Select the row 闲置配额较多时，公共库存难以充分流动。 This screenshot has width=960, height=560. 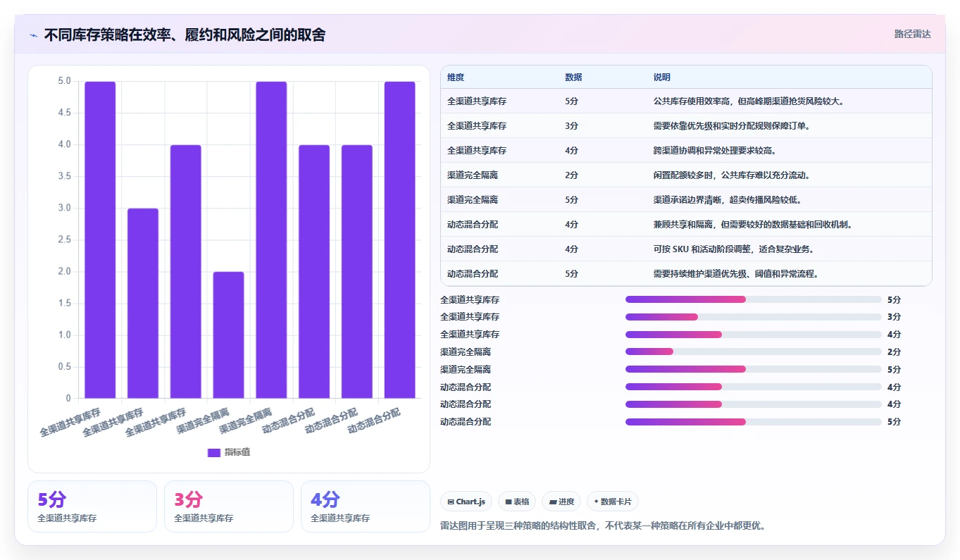(x=686, y=175)
